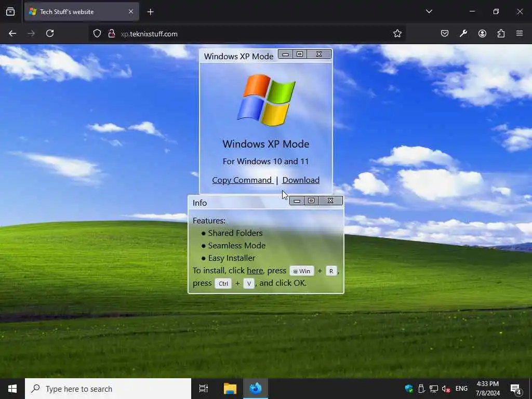Open the network tray icon

click(x=434, y=389)
